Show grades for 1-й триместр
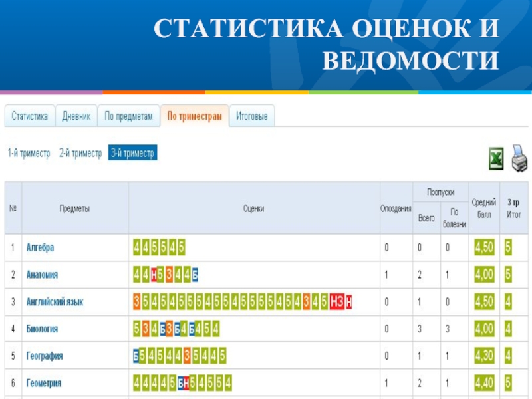Screen dimensions: 532x399 [x=29, y=153]
